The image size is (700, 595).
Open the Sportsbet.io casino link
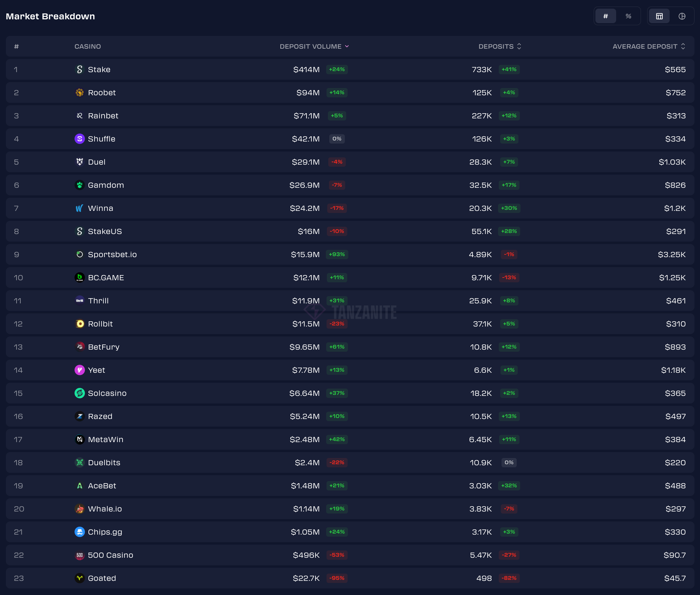112,254
